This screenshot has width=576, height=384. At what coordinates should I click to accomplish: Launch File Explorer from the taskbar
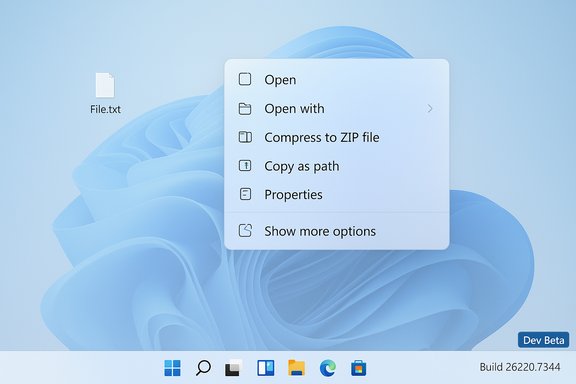(296, 367)
